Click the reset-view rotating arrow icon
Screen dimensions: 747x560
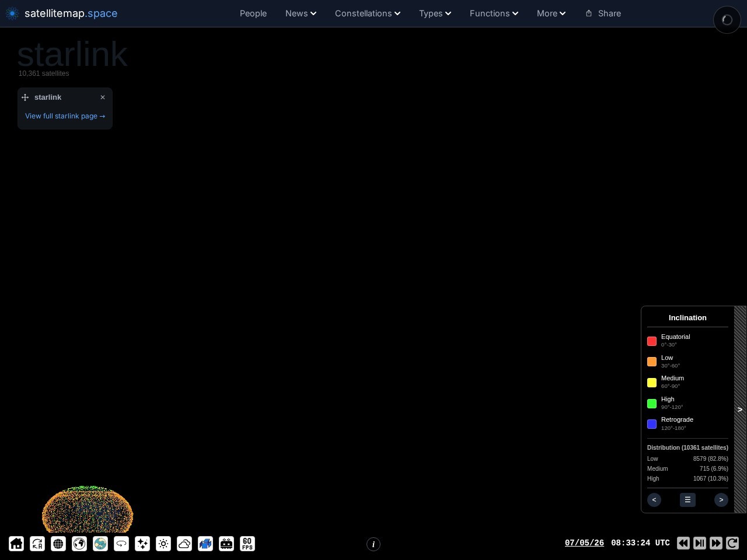coord(37,544)
